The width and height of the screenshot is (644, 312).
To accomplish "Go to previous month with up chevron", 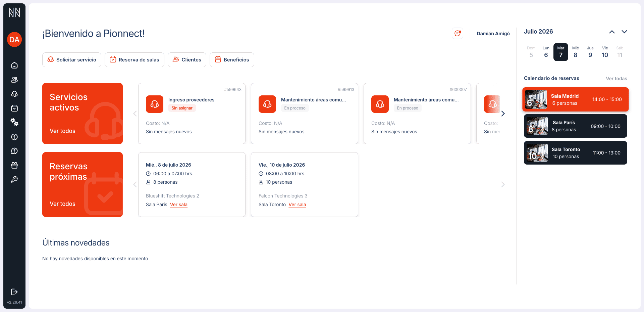I will tap(612, 32).
